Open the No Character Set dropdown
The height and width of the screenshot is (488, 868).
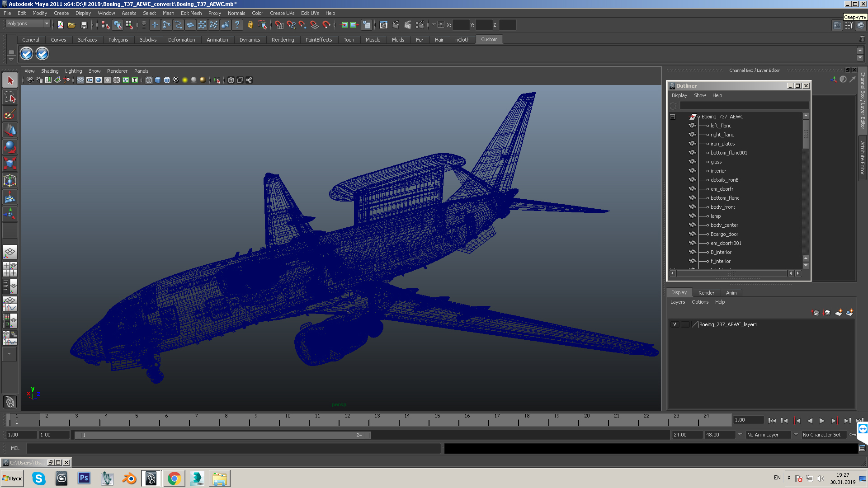click(824, 435)
